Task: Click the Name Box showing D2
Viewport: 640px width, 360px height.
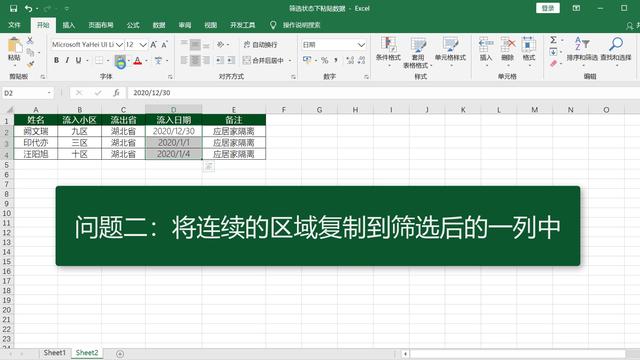Action: 28,93
